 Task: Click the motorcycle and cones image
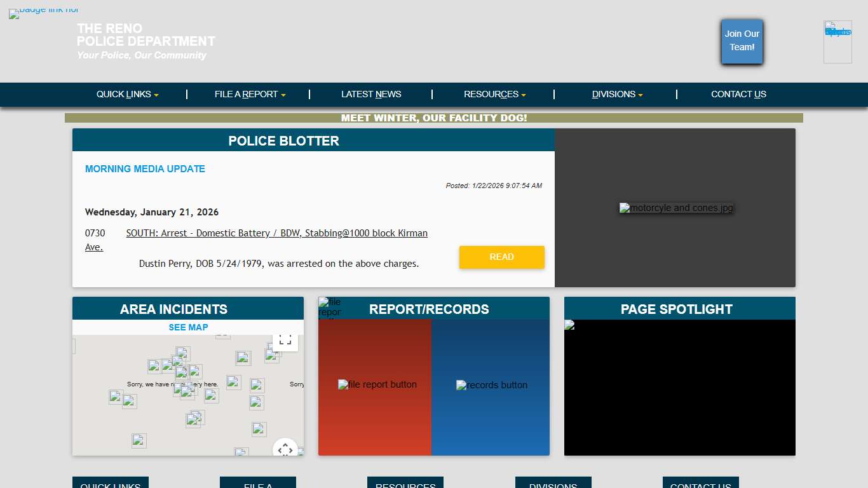pyautogui.click(x=675, y=208)
